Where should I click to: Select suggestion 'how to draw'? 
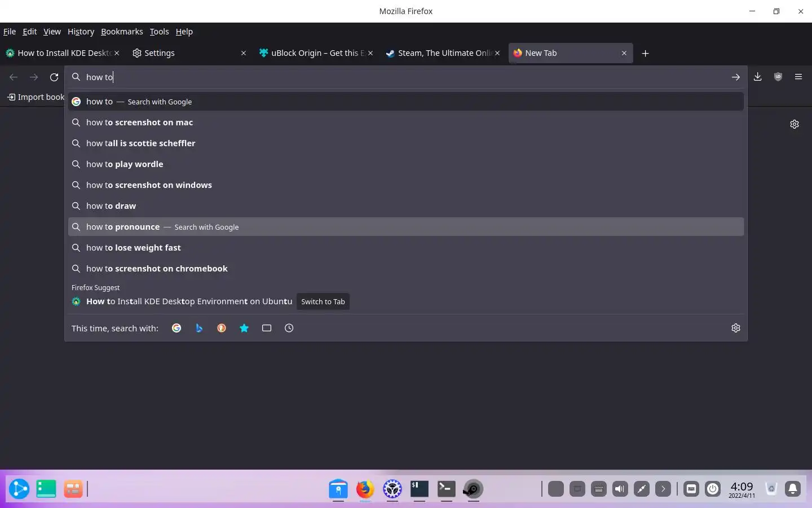click(x=406, y=206)
